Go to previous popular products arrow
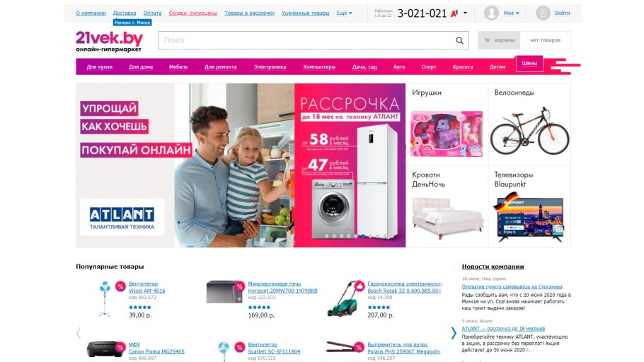This screenshot has width=644, height=362. point(79,333)
